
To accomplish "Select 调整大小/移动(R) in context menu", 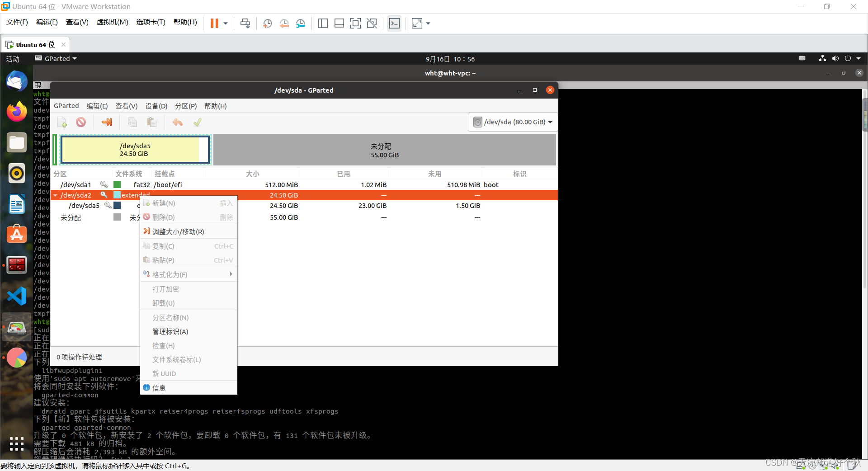I will [189, 231].
